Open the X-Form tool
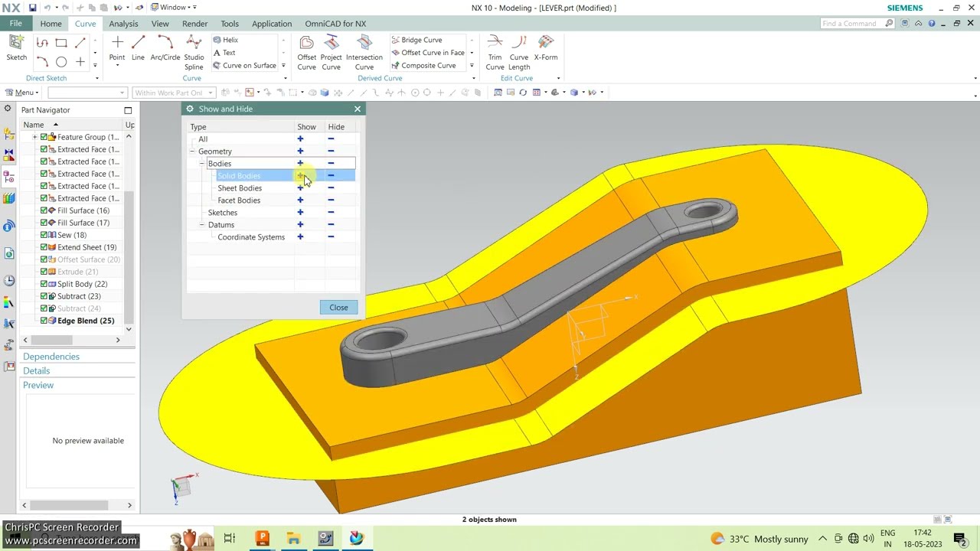The height and width of the screenshot is (551, 980). (546, 49)
